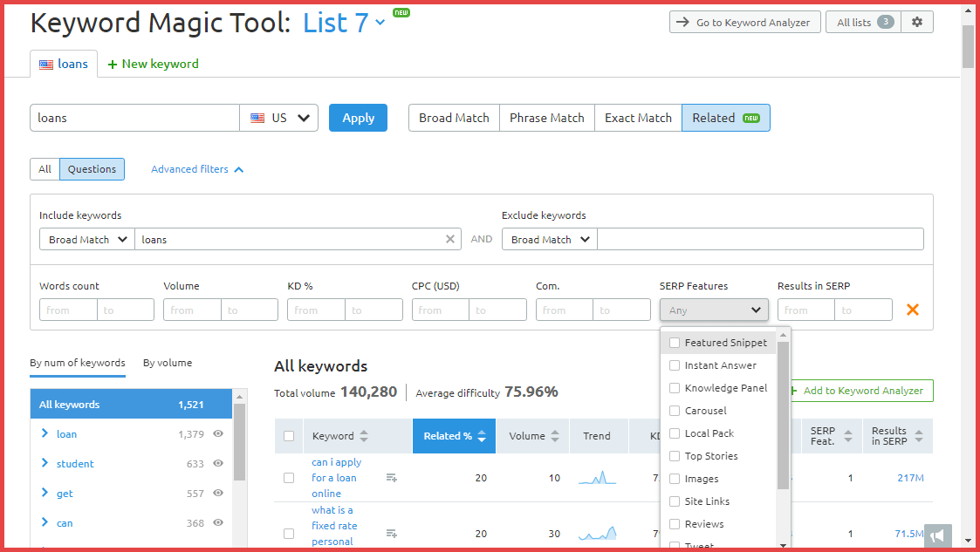Viewport: 980px width, 552px height.
Task: Add 'what is a fixed rate personal' to list icon
Action: [391, 534]
